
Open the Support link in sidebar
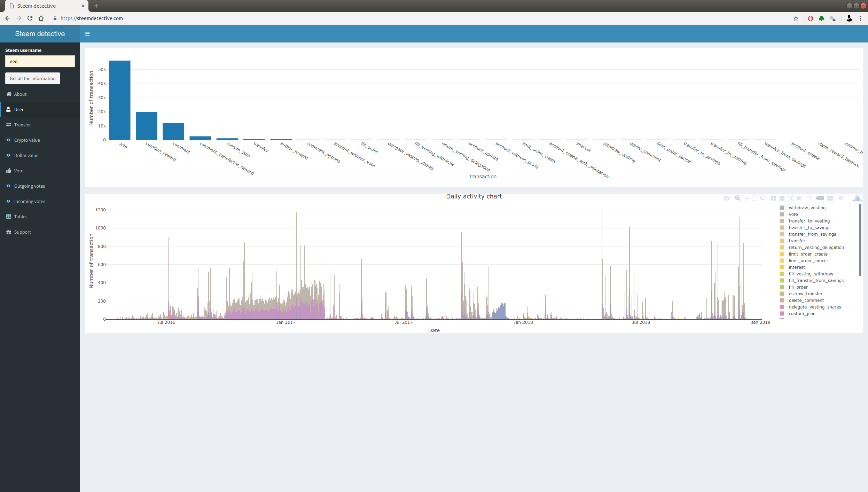(22, 232)
